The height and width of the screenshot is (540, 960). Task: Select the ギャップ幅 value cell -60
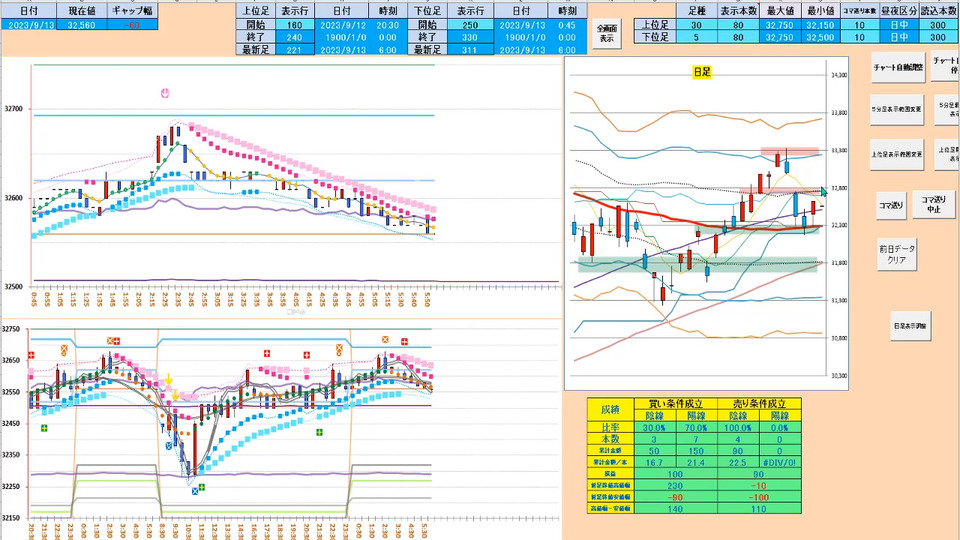[x=132, y=25]
